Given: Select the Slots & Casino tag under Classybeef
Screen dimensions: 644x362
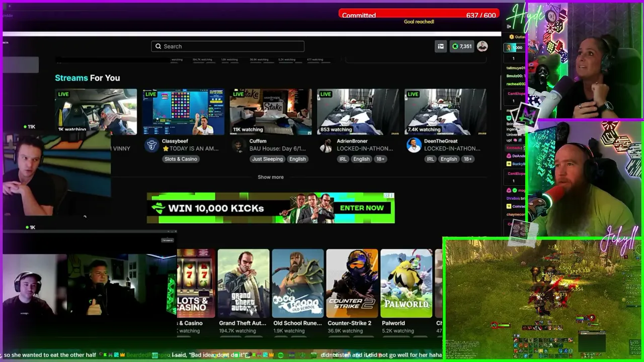Looking at the screenshot, I should 181,159.
